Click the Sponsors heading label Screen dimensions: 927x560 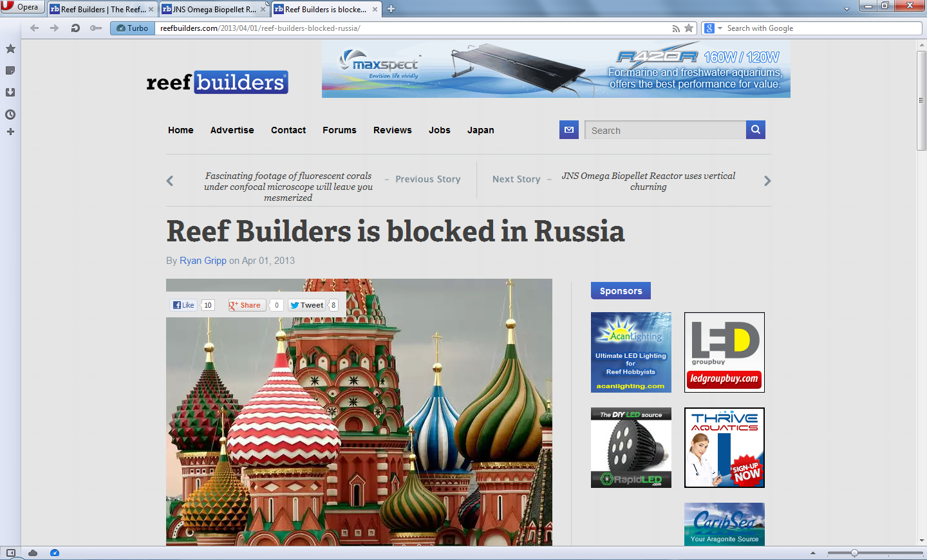621,291
